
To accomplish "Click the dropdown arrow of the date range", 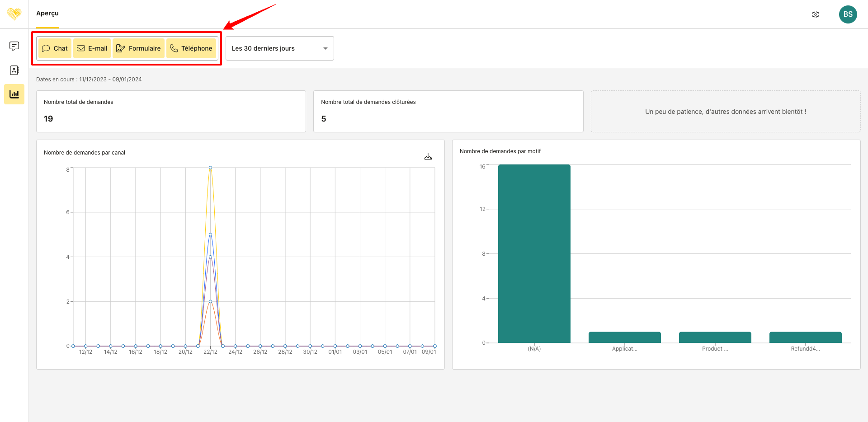I will tap(325, 48).
